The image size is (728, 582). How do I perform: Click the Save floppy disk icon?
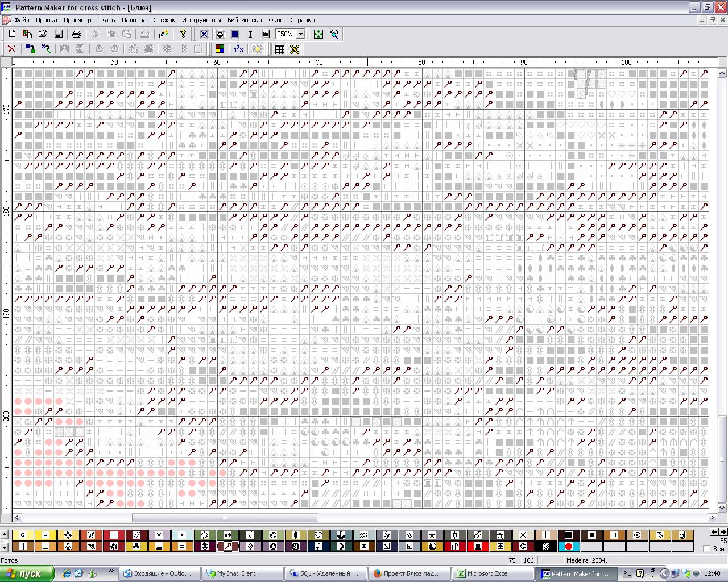[x=58, y=34]
